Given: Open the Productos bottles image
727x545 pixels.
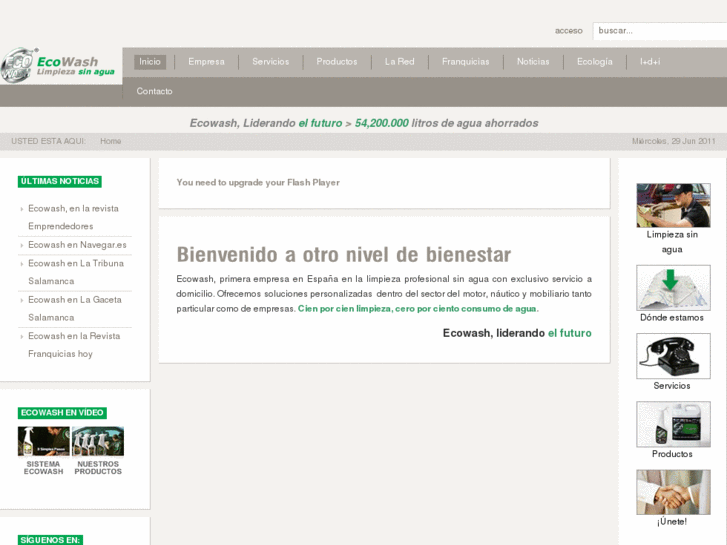Looking at the screenshot, I should (673, 424).
